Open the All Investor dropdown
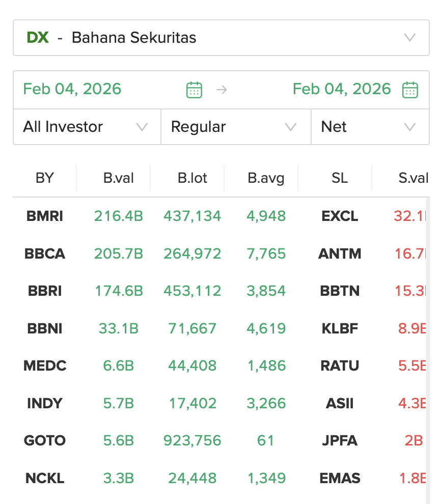 click(87, 127)
